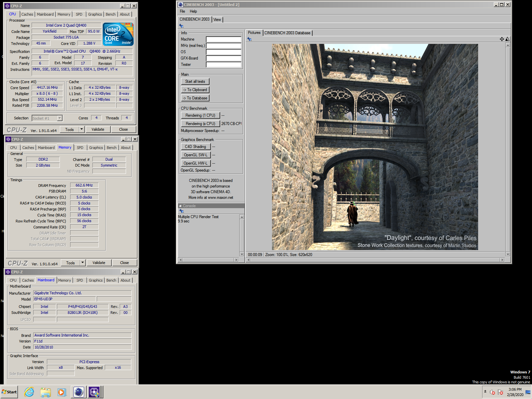Open the Help menu in CINEBENCH
Viewport: 532px width, 399px height.
tap(193, 11)
